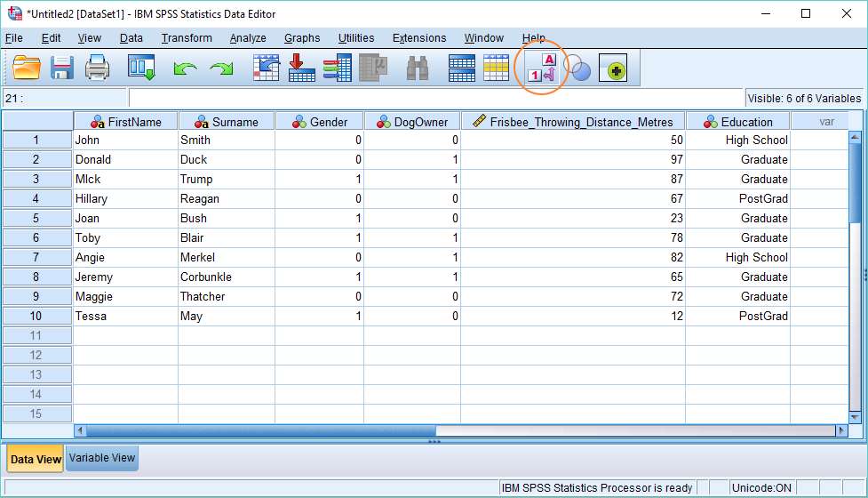Click the horizontal scrollbar right arrow
Screen dimensions: 868x498
click(842, 430)
